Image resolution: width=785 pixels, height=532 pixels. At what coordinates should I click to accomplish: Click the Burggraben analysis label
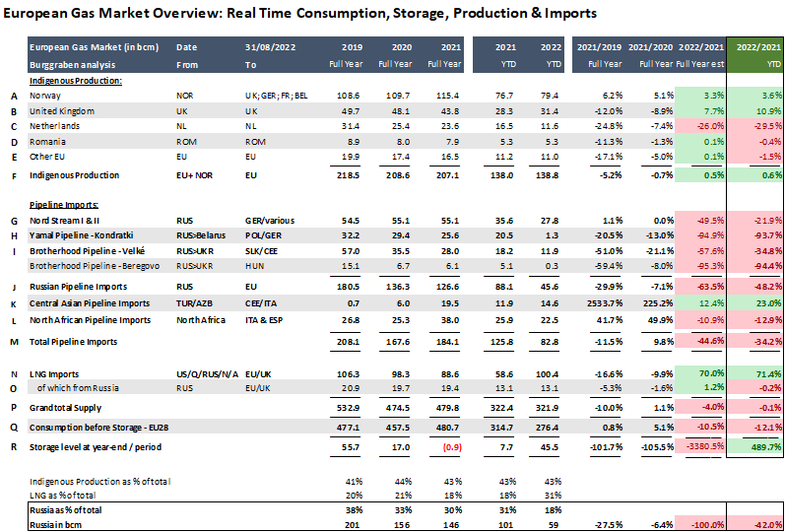click(67, 63)
